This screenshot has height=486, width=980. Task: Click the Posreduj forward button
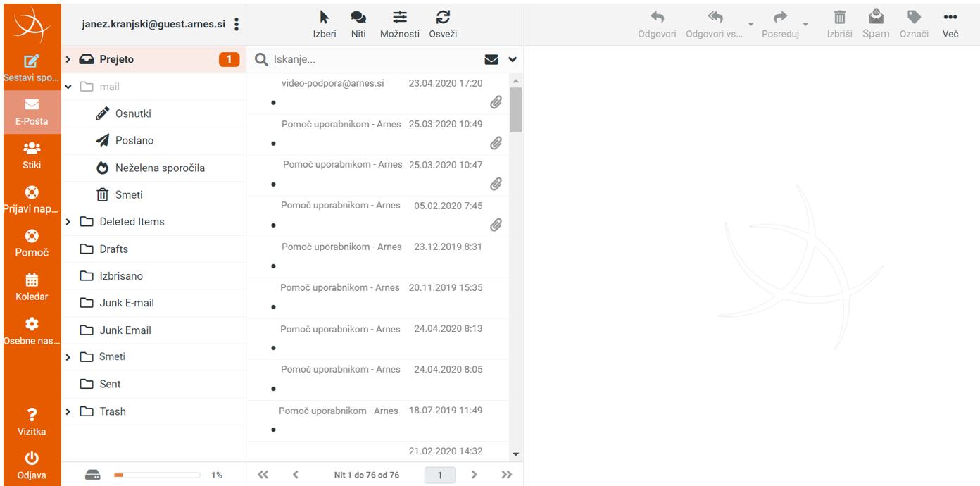click(780, 24)
